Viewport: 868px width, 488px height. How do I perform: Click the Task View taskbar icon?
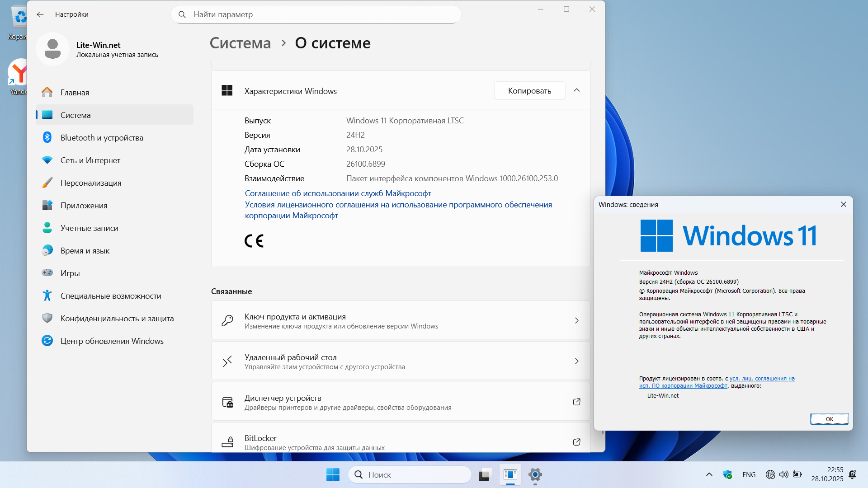[x=485, y=475]
